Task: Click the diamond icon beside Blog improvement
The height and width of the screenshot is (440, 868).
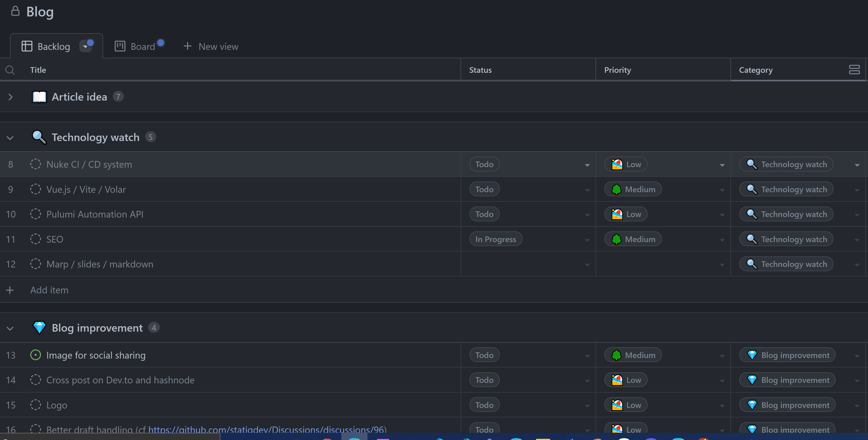Action: (x=39, y=328)
